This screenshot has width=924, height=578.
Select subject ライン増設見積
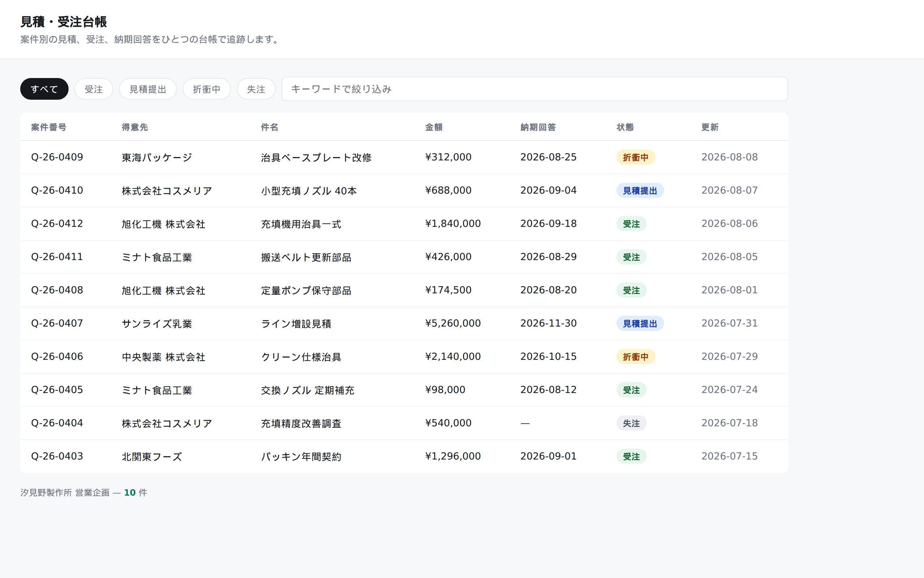(x=296, y=323)
